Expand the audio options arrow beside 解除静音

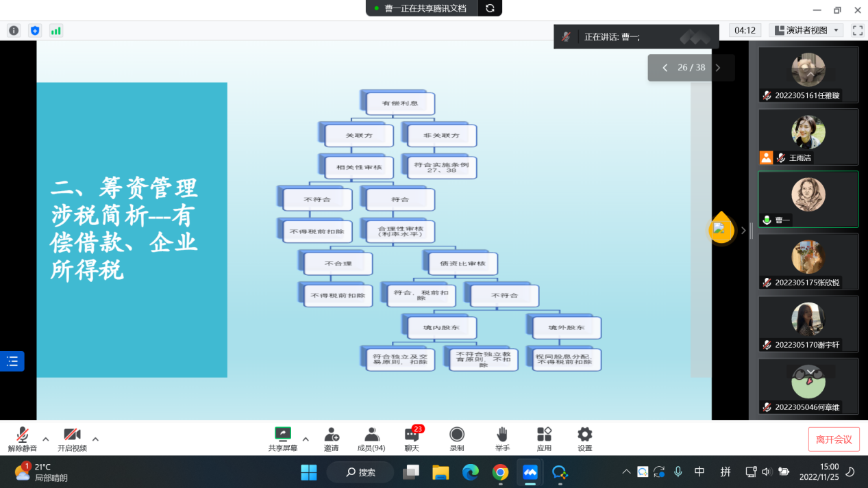click(46, 439)
